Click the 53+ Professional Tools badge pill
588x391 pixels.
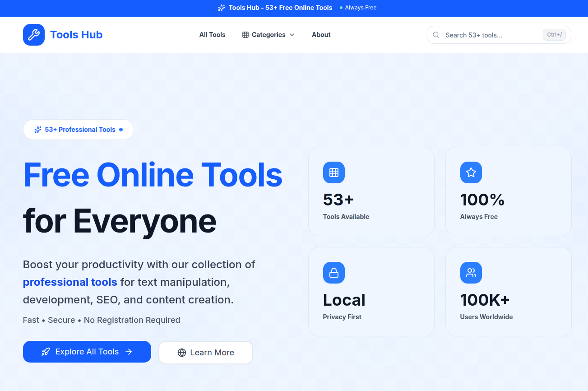point(78,130)
